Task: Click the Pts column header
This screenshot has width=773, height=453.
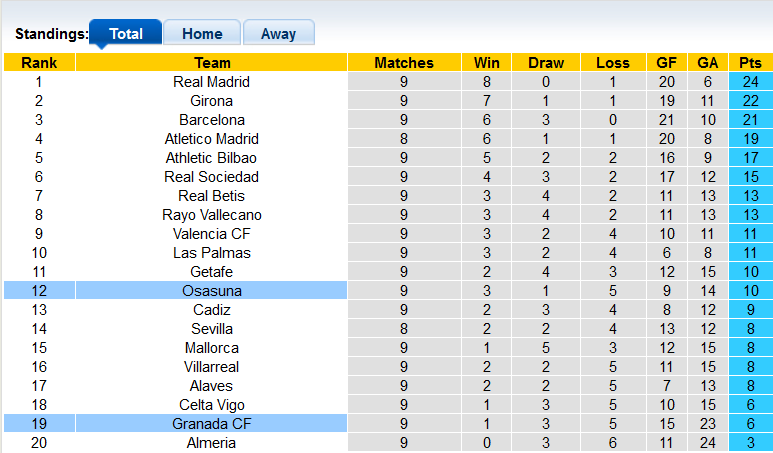Action: (750, 63)
